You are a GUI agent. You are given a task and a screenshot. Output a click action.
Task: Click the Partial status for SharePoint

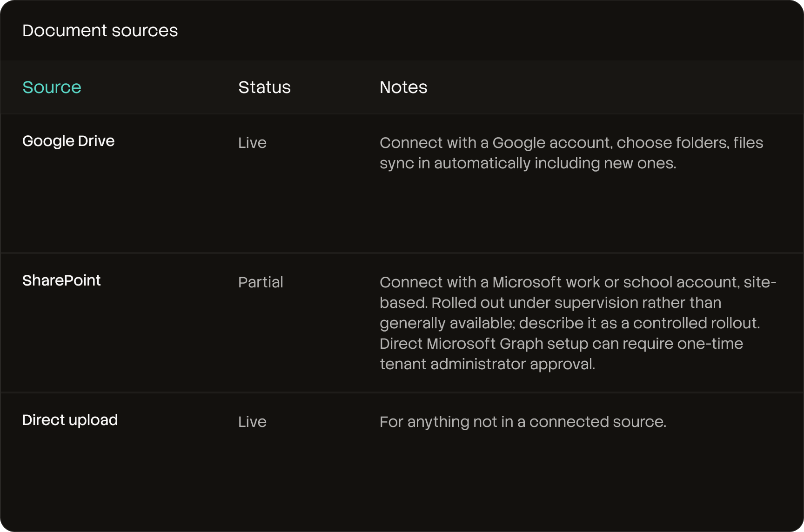pos(261,282)
